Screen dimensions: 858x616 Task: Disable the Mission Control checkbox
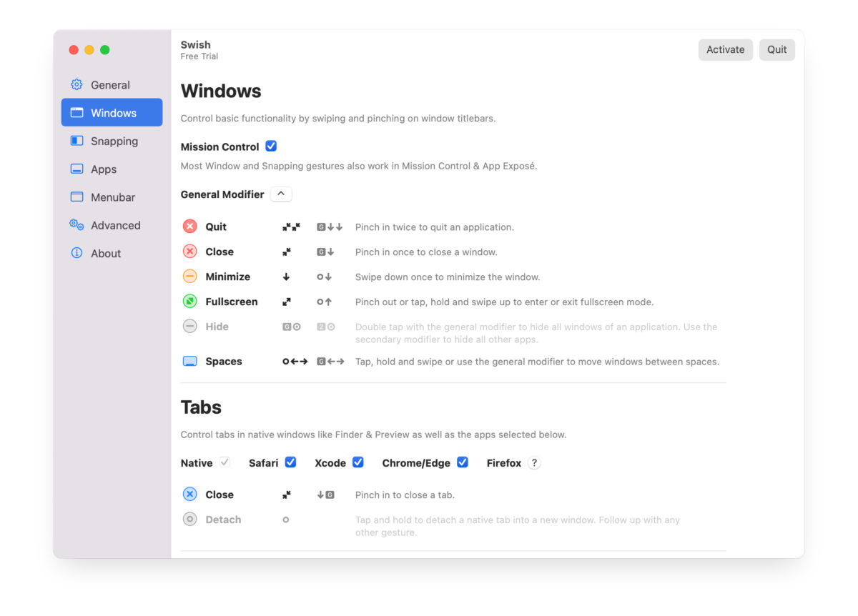tap(271, 146)
